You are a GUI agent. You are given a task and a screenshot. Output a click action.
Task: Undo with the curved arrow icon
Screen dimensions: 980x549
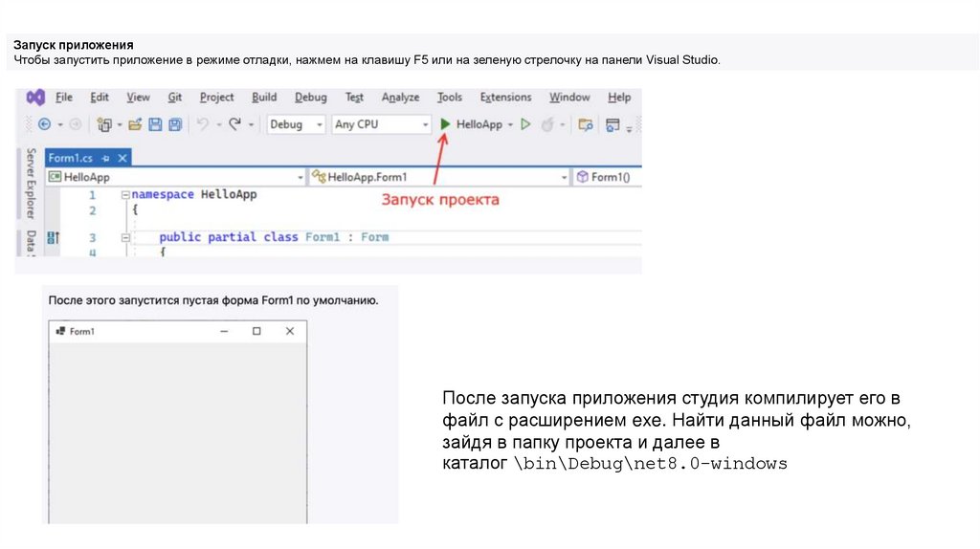tap(203, 124)
